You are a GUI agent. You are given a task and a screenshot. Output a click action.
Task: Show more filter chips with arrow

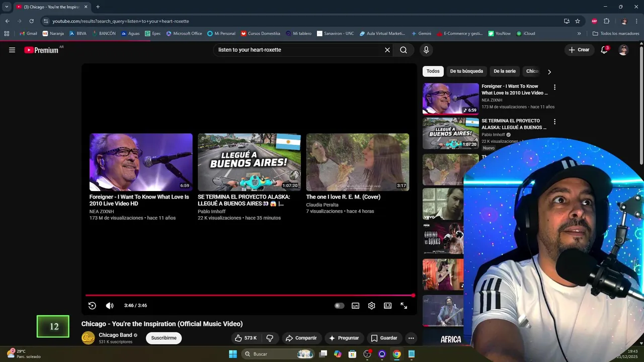point(549,71)
